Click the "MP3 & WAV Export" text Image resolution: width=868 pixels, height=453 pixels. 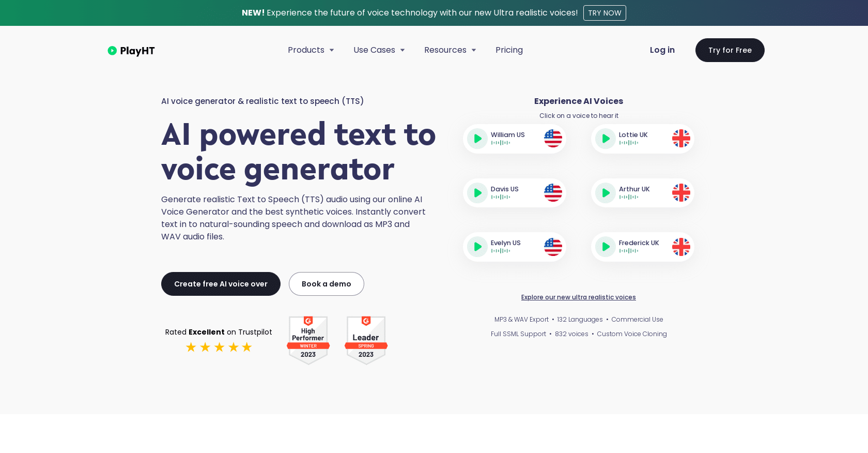pyautogui.click(x=521, y=320)
